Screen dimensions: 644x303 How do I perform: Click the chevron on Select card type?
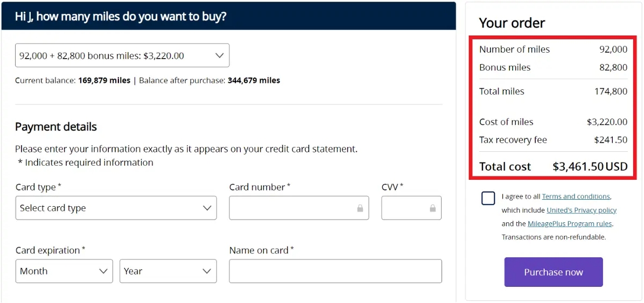point(207,208)
